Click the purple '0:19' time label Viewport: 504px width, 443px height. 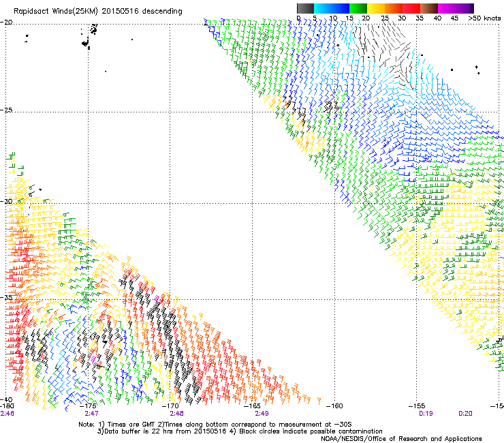point(426,414)
